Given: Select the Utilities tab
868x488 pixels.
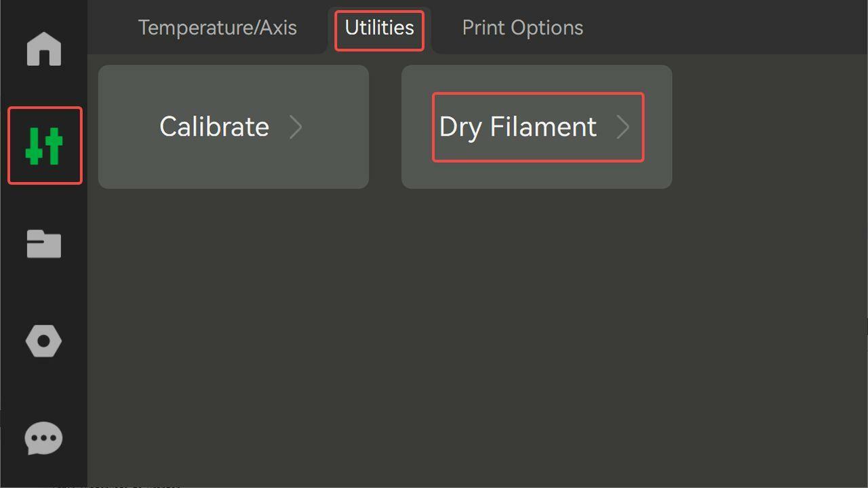Looking at the screenshot, I should [379, 28].
